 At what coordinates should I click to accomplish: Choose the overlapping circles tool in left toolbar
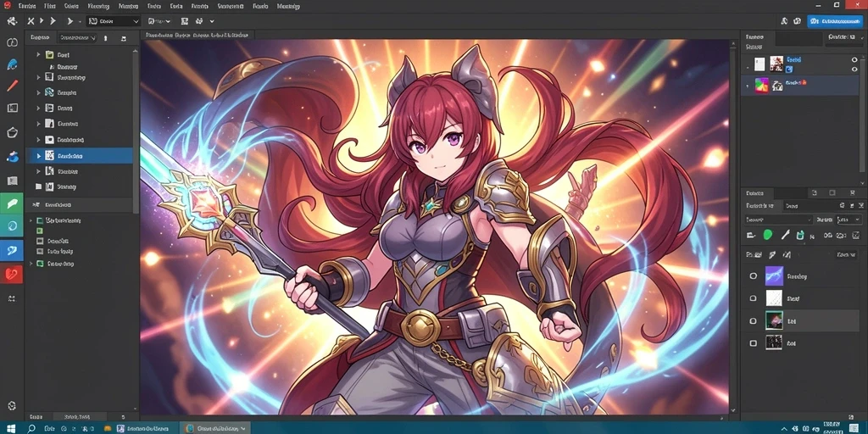coord(12,42)
